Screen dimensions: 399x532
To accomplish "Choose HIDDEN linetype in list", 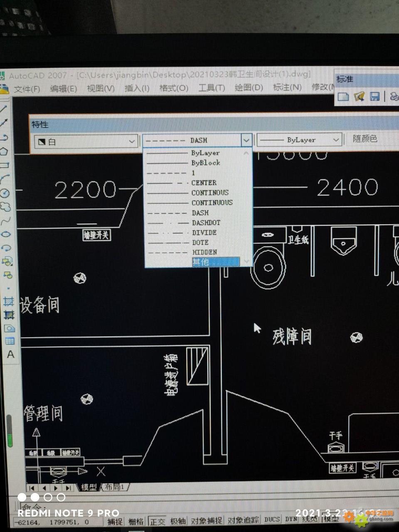I will tap(195, 252).
